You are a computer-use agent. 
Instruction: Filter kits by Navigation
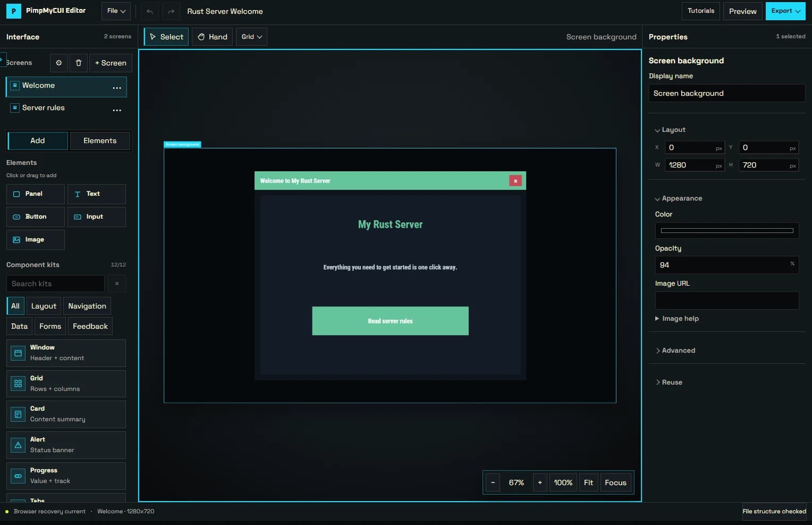click(x=87, y=306)
